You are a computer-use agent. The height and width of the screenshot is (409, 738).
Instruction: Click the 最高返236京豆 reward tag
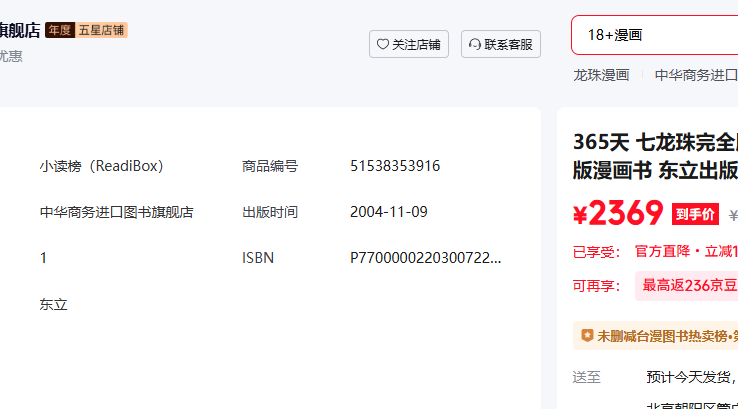(x=688, y=285)
